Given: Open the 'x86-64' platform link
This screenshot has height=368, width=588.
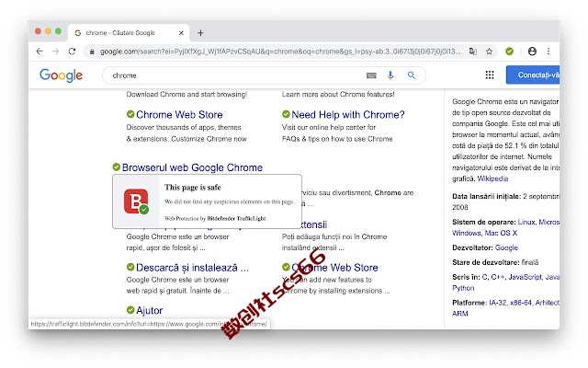Looking at the screenshot, I should (521, 303).
